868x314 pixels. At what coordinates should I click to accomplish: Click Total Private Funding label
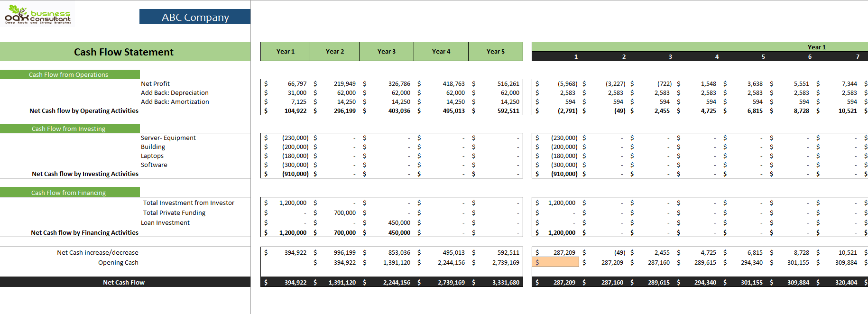175,212
